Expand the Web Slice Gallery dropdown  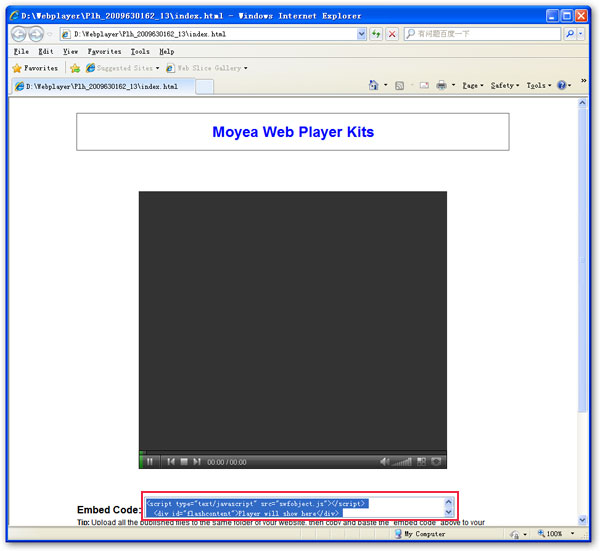pyautogui.click(x=246, y=68)
